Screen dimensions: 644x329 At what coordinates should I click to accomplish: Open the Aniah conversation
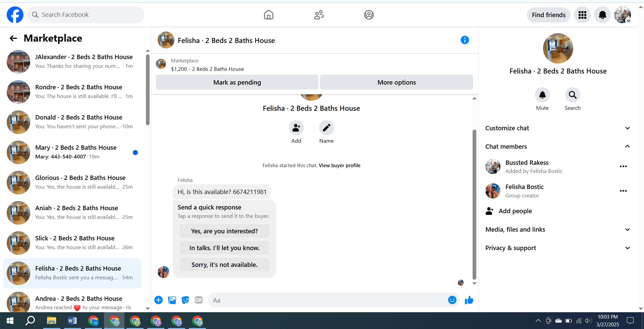coord(72,213)
